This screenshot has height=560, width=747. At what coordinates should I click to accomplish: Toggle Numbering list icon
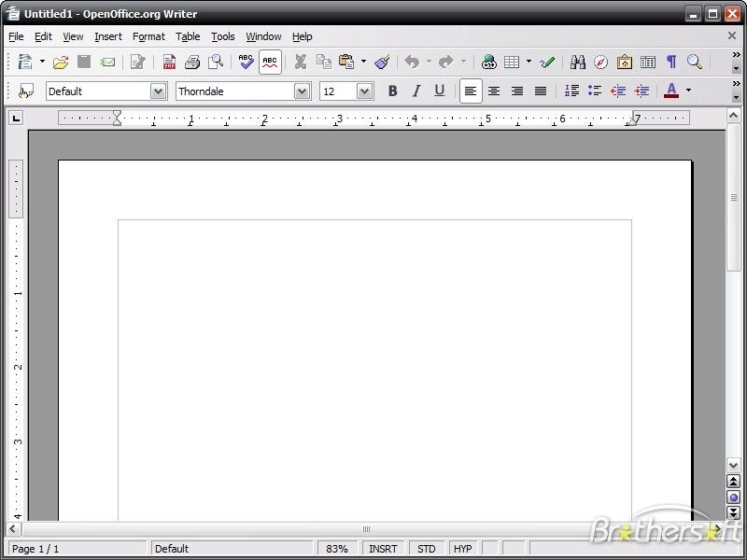[571, 91]
